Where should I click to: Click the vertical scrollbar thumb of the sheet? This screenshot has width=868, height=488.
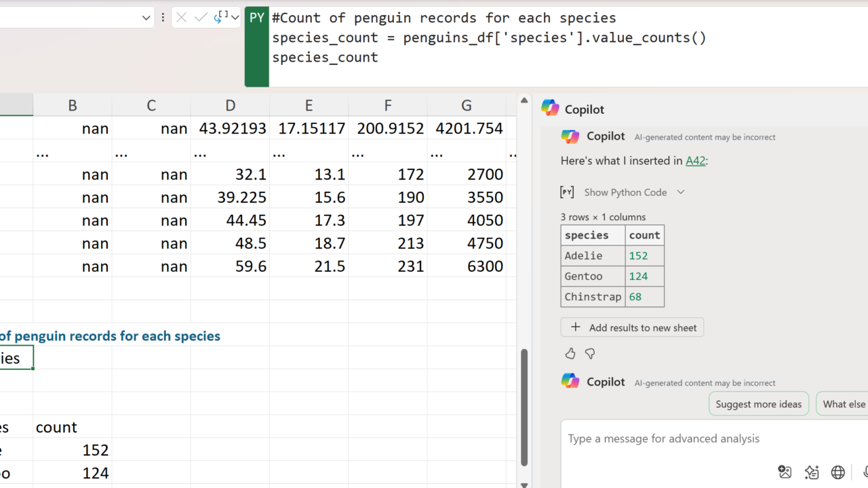[x=524, y=407]
